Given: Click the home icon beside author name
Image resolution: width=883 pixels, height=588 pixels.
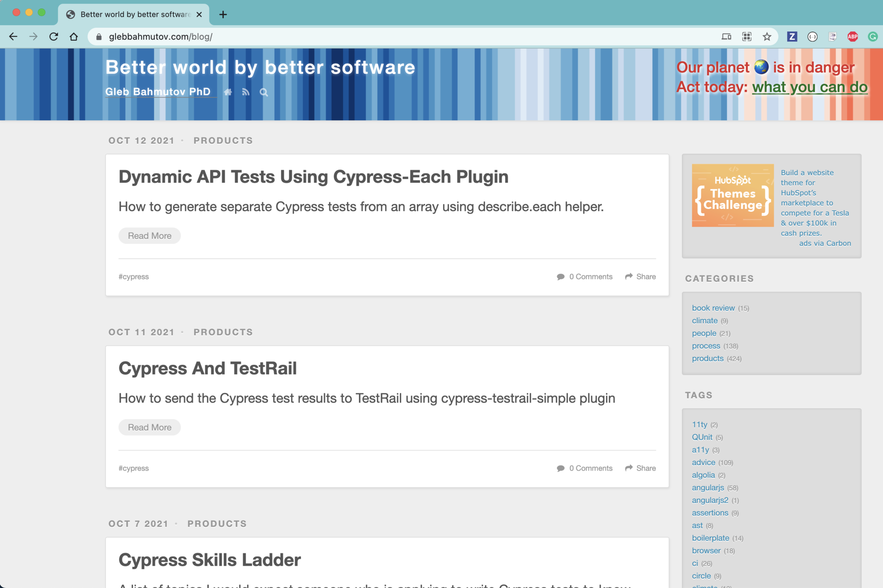Looking at the screenshot, I should click(x=228, y=92).
